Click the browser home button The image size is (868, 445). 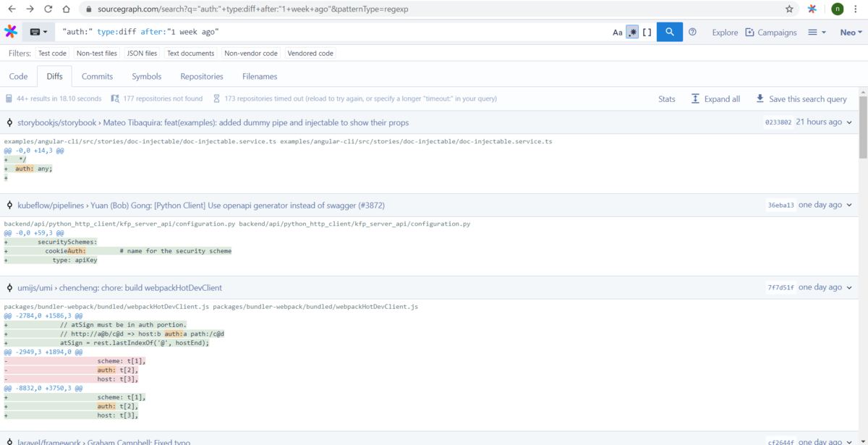click(66, 9)
